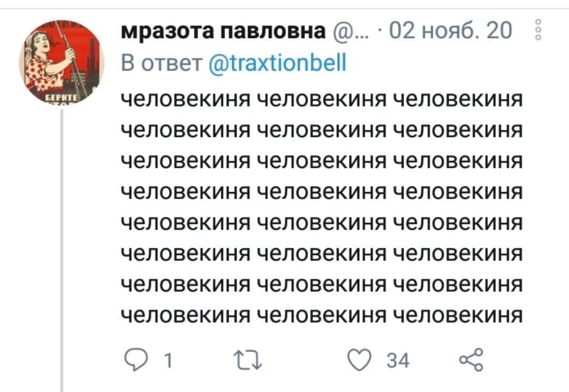Share the tweet via the share icon
The width and height of the screenshot is (569, 392).
pyautogui.click(x=471, y=359)
